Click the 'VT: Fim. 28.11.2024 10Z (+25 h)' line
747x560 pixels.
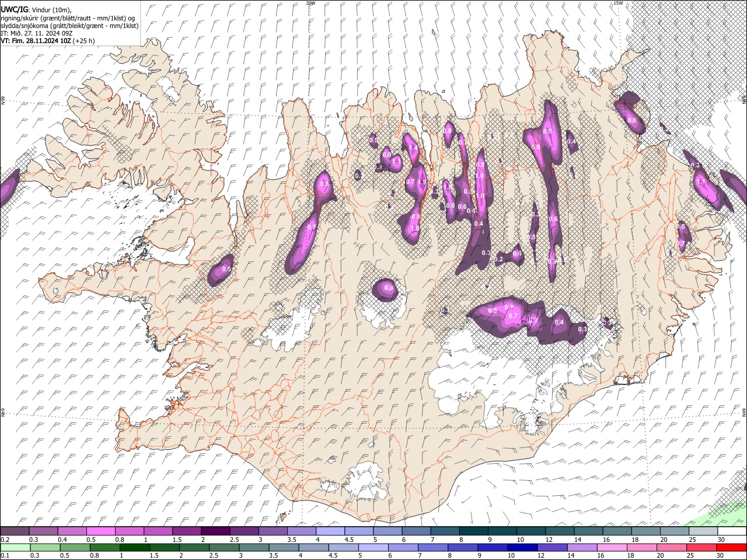[47, 41]
